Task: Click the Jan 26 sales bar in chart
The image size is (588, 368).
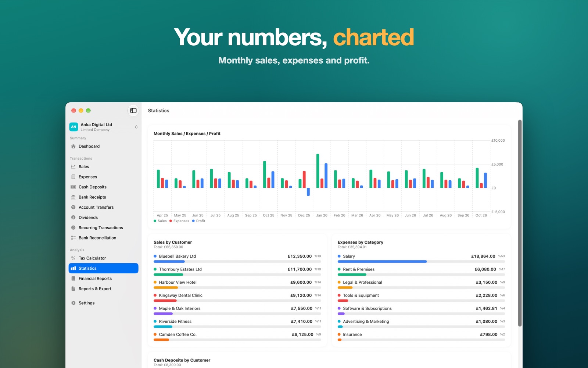Action: (x=318, y=171)
